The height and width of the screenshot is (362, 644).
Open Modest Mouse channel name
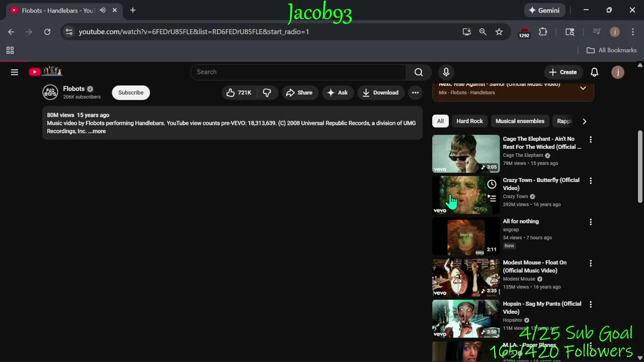pyautogui.click(x=519, y=279)
